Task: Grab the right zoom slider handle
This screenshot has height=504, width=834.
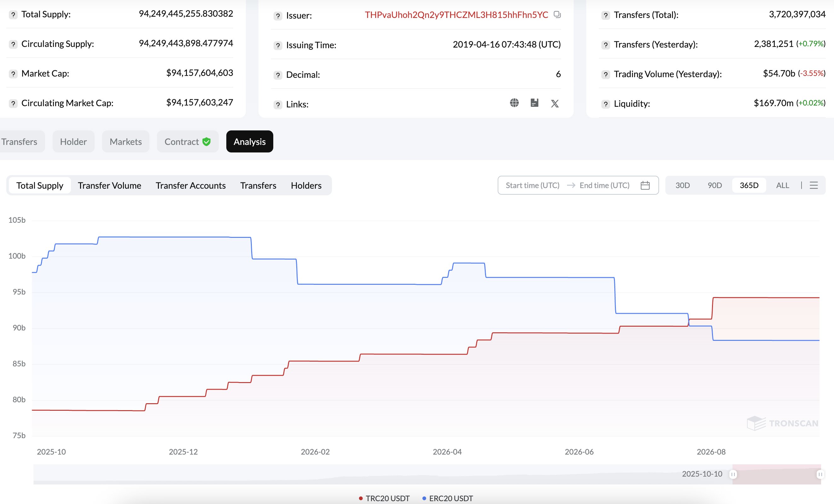Action: pos(820,474)
